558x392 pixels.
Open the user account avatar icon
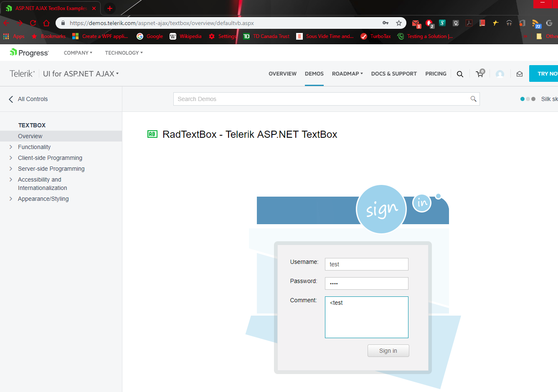coord(500,74)
